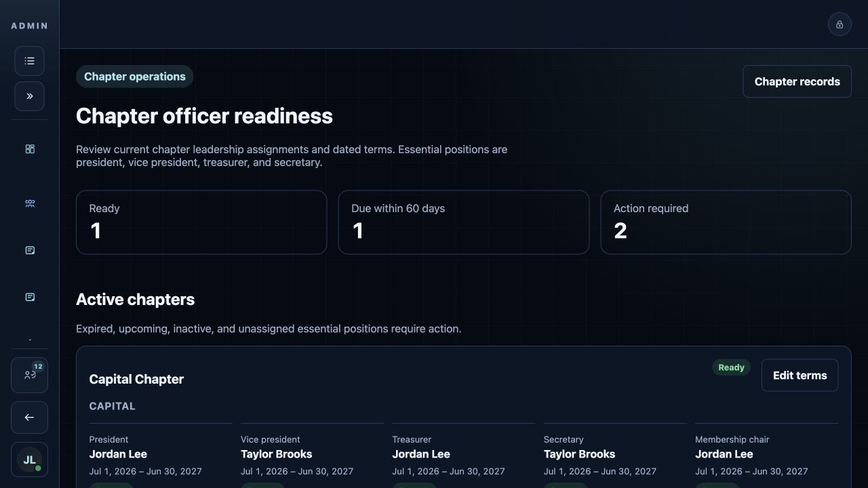Click Jordan Lee under Treasurer
This screenshot has height=488, width=868.
pos(421,454)
